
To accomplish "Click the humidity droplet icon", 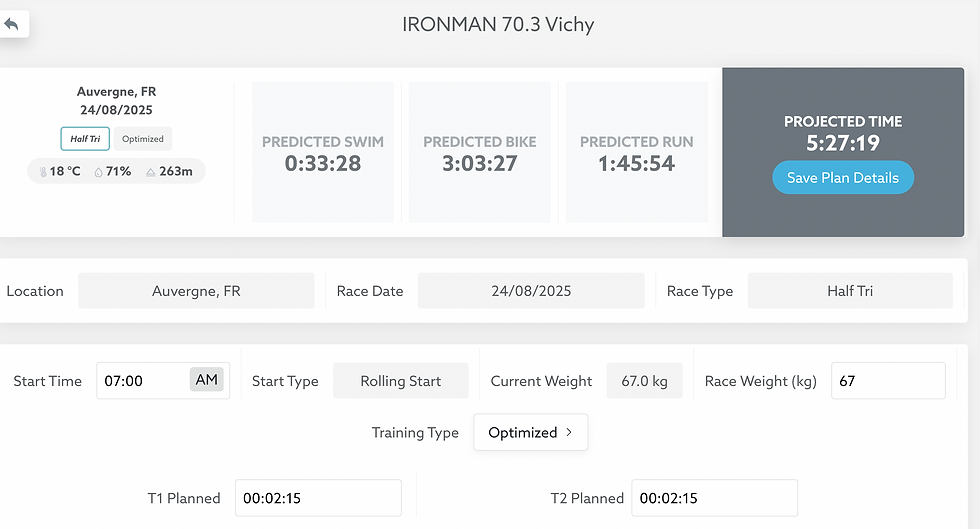I will (x=98, y=172).
